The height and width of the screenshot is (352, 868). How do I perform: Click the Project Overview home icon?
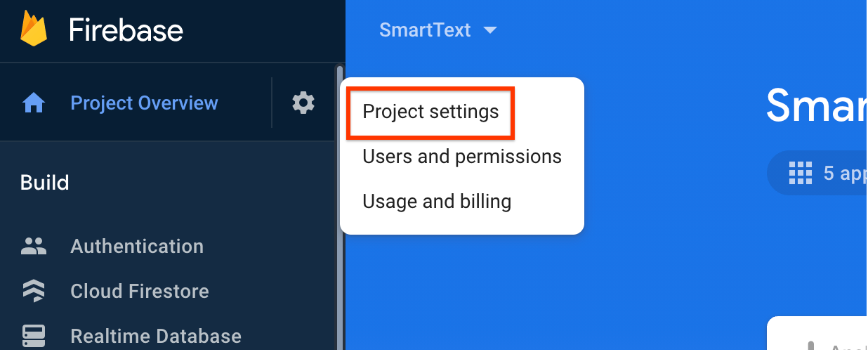pos(34,103)
